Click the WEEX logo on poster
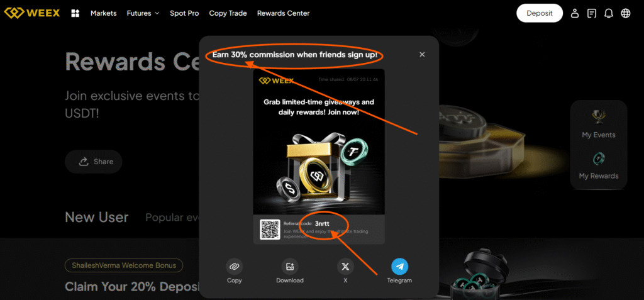The image size is (644, 300). 276,81
